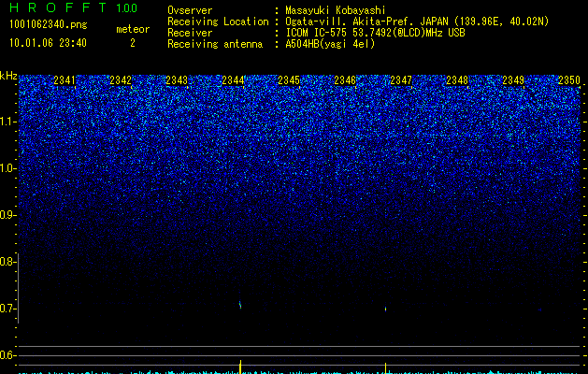Click the 2342 time marker

pos(121,80)
